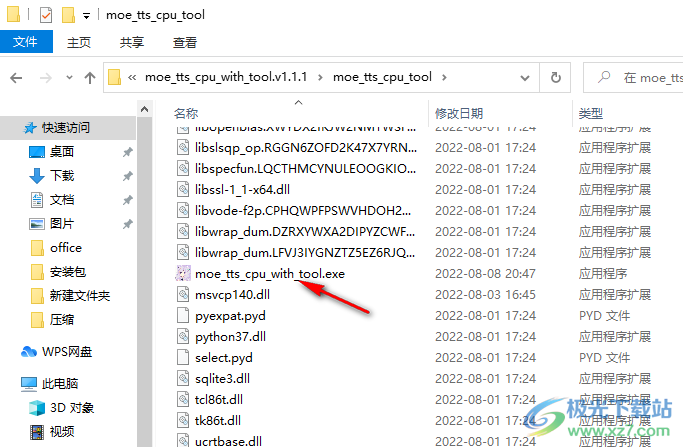Screen dimensions: 683x447
Task: Expand the address bar history dropdown
Action: [x=525, y=78]
